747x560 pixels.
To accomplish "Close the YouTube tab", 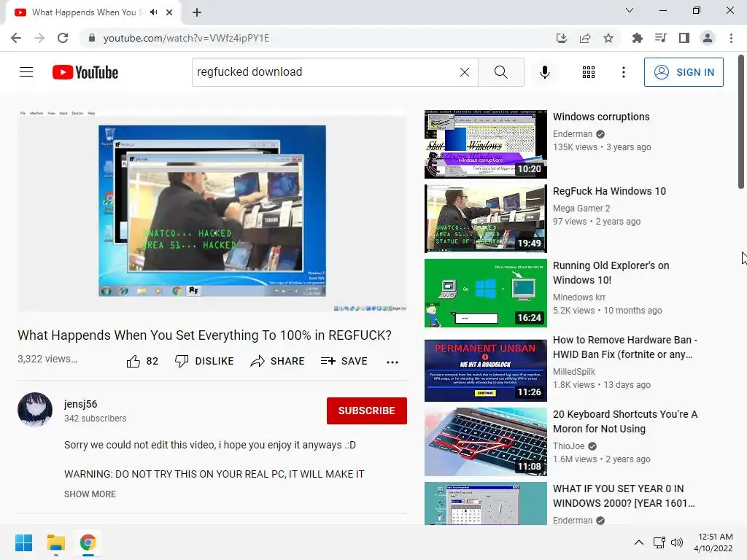I will (x=169, y=12).
